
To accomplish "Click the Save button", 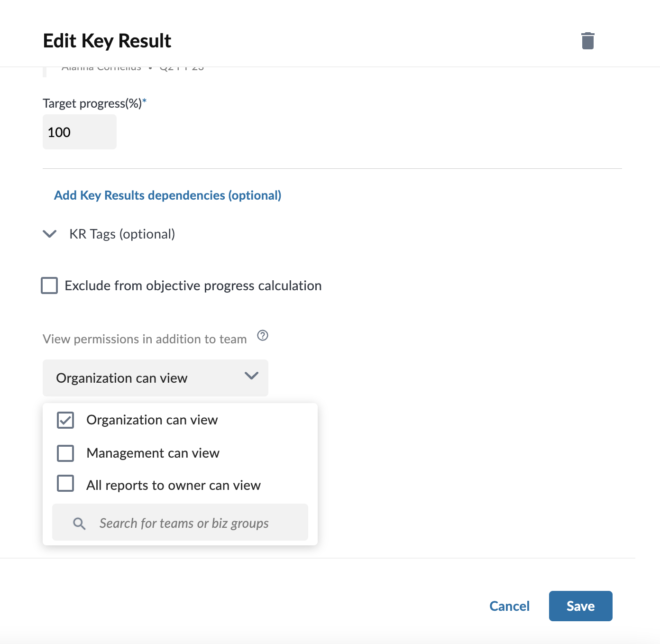I will (581, 606).
